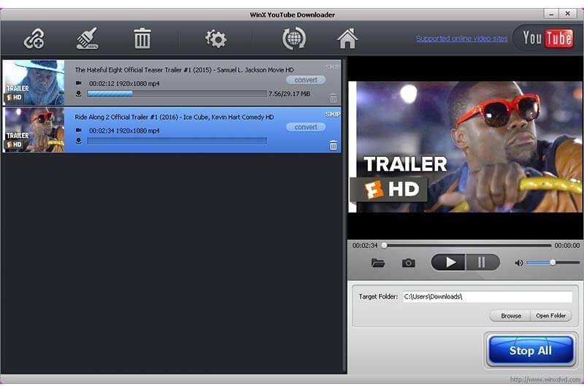Click download arrow icon in Ride Along 2 row
584x392 pixels.
79,141
